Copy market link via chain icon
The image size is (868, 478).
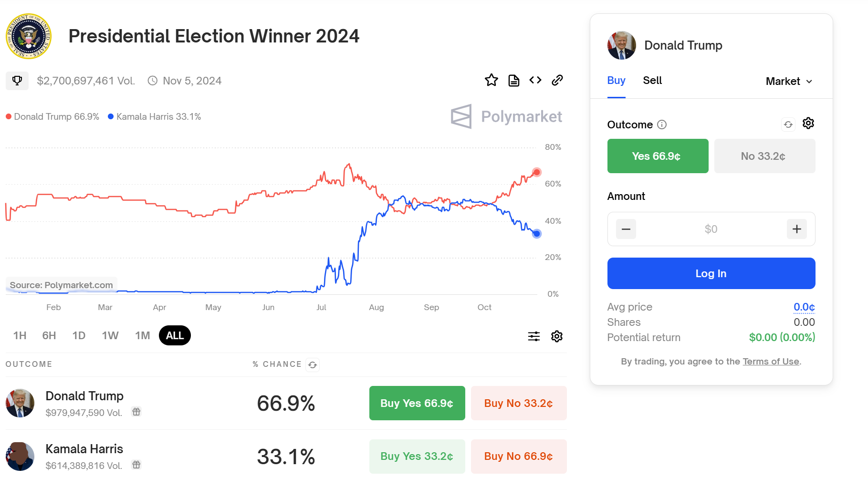click(557, 80)
